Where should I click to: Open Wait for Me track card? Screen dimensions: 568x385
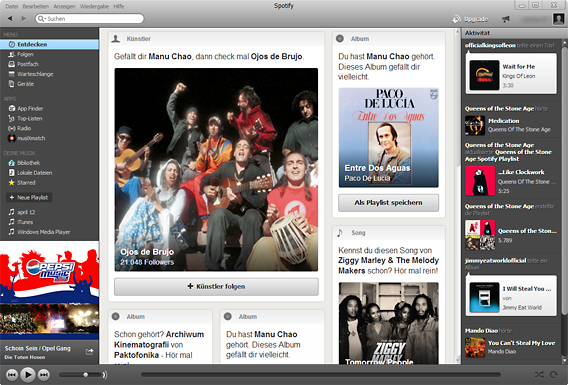pos(511,74)
